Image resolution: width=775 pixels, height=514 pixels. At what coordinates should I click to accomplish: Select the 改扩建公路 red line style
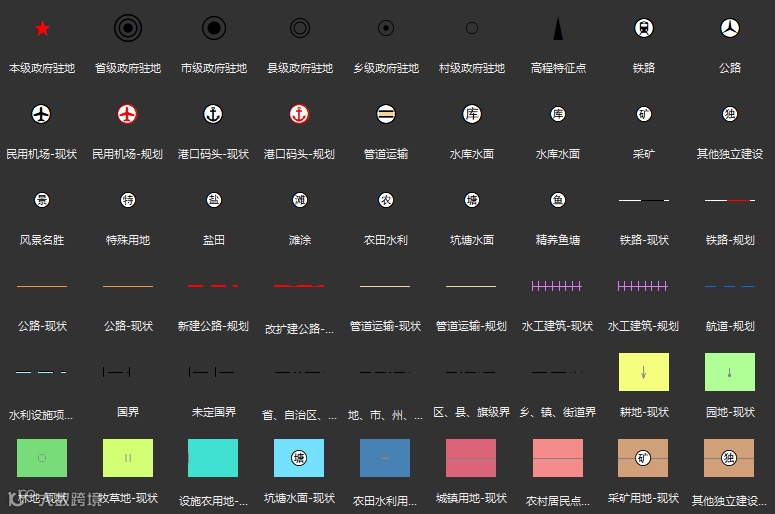tap(299, 286)
